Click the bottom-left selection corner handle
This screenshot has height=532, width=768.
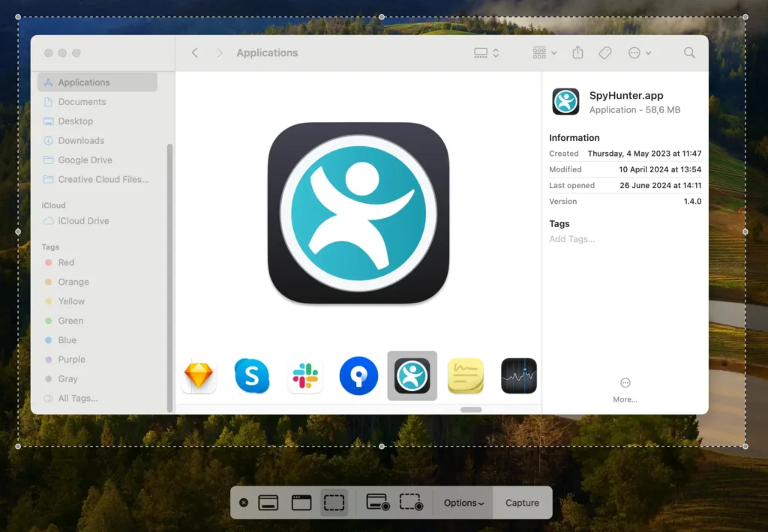18,447
